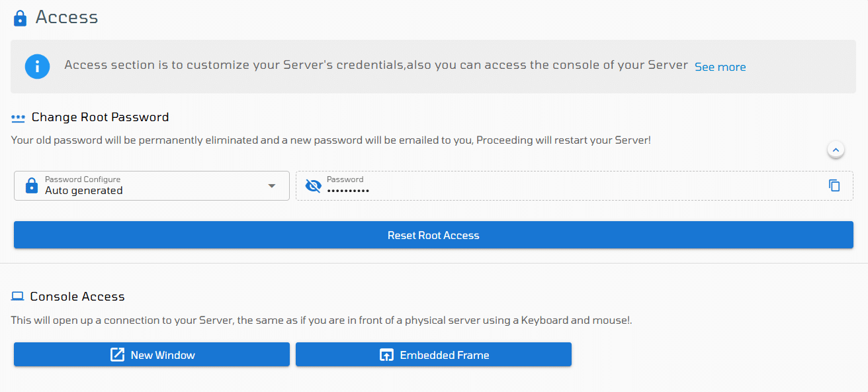Click the blue info circle icon
The width and height of the screenshot is (868, 392).
point(38,66)
